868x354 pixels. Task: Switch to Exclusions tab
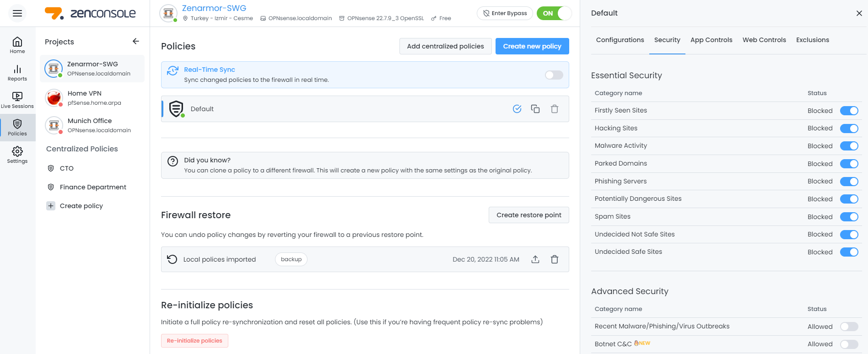click(x=812, y=40)
